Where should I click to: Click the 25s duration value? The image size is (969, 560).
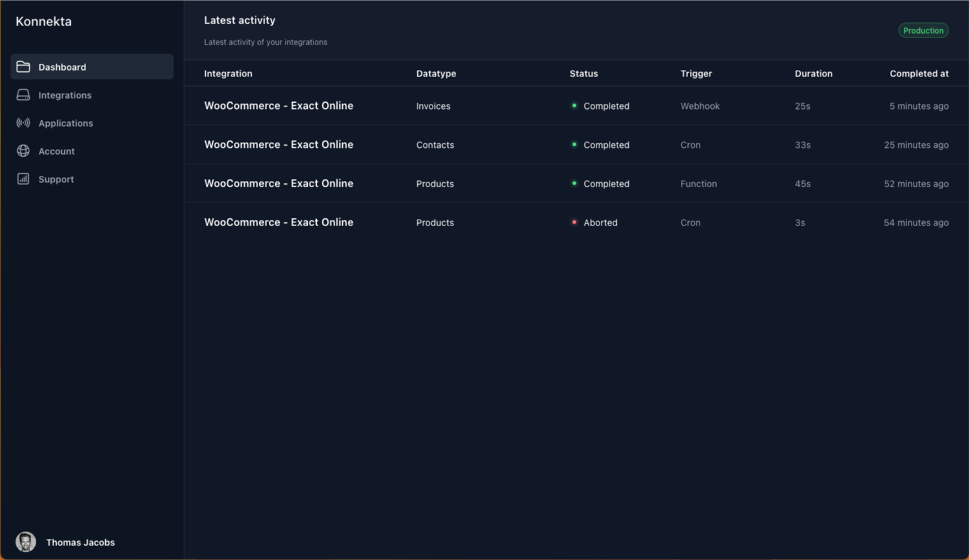(x=802, y=106)
